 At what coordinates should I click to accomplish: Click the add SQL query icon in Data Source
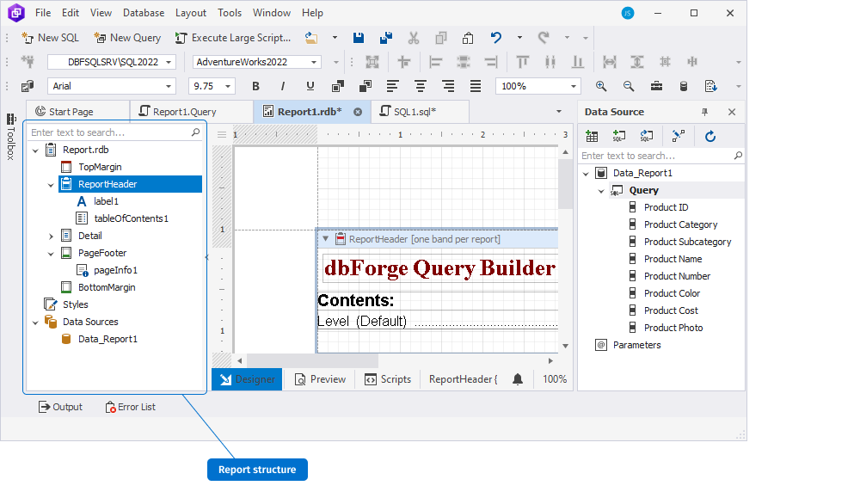pyautogui.click(x=619, y=136)
